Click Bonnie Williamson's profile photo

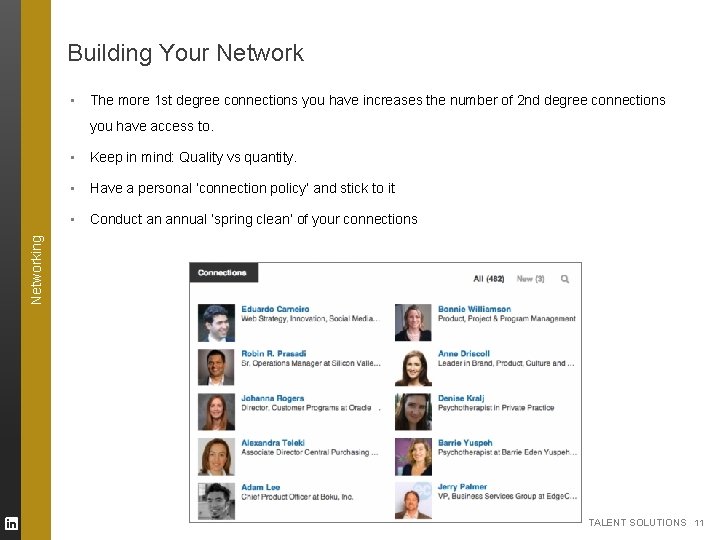pos(413,323)
